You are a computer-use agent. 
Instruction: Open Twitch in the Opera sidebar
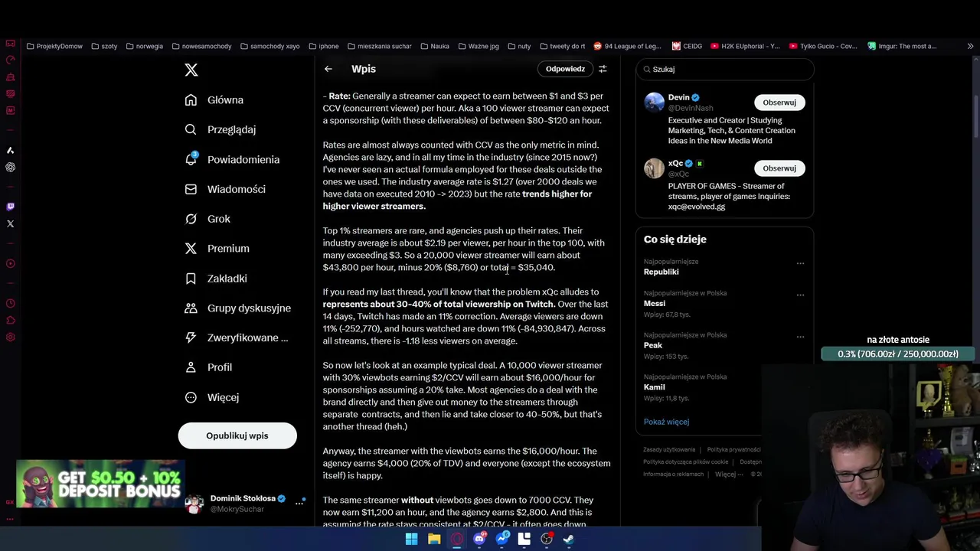click(x=10, y=207)
